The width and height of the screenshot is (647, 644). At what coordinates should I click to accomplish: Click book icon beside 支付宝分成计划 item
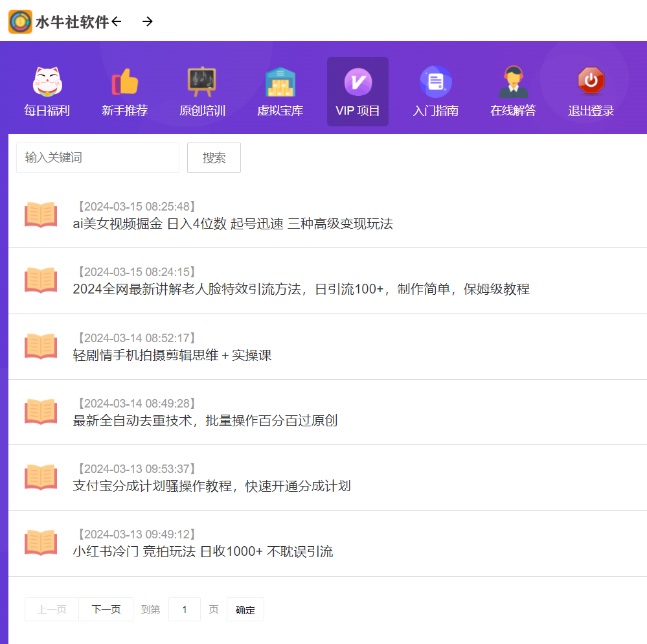[41, 477]
